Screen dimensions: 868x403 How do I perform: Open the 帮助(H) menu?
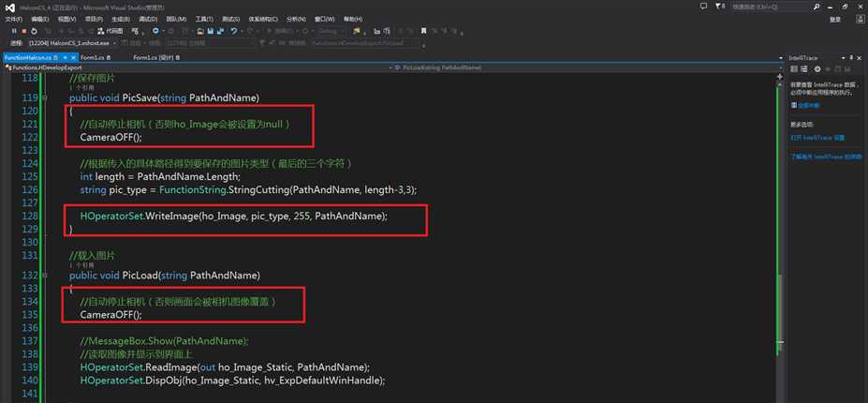353,19
